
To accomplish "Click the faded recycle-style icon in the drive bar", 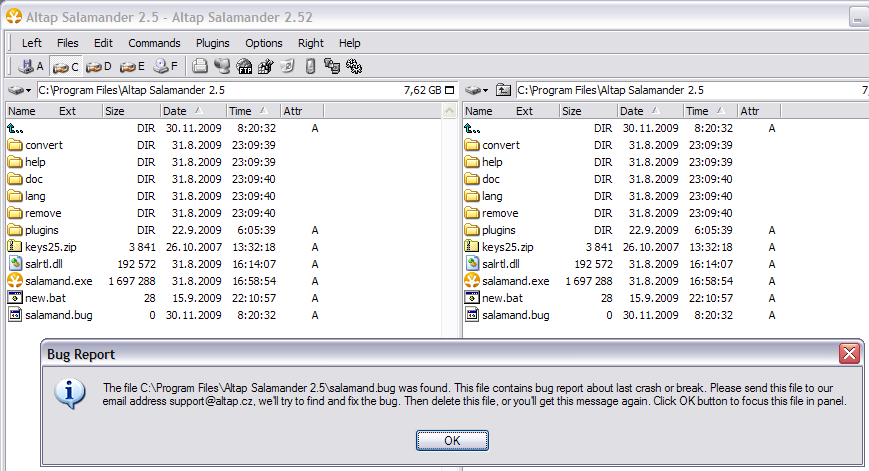I will [287, 66].
